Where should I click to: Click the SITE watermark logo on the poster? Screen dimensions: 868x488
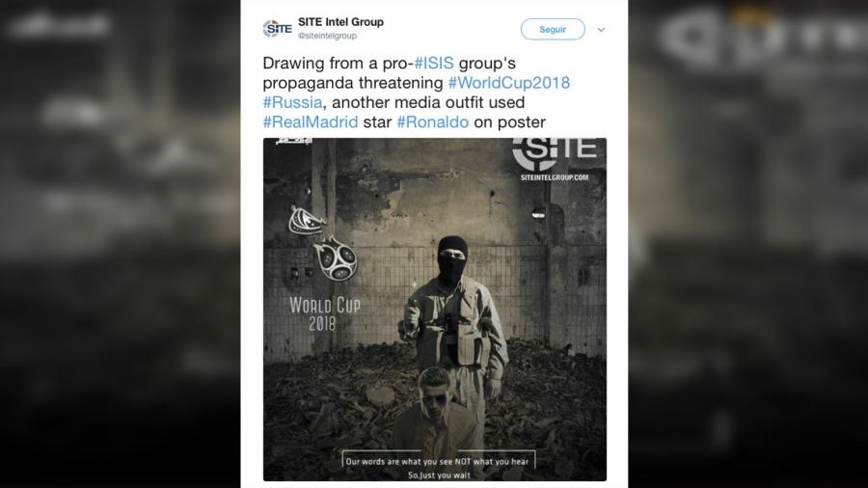[555, 153]
